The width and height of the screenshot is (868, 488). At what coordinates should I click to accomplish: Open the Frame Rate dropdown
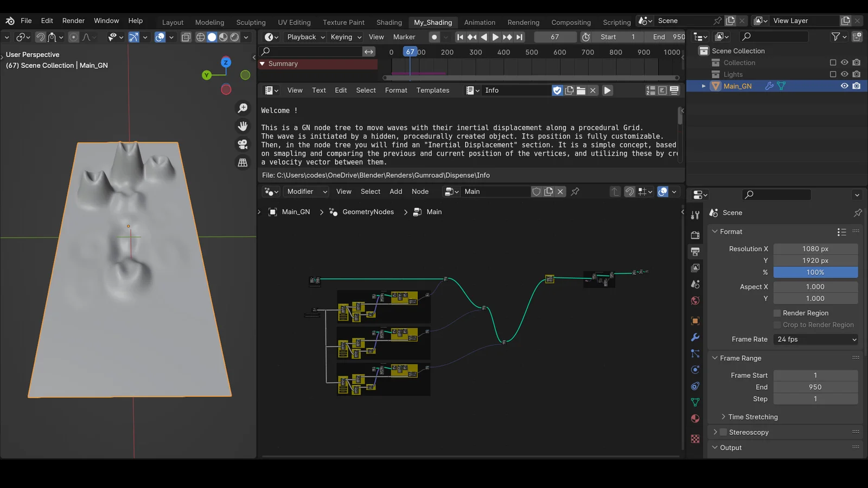point(815,339)
